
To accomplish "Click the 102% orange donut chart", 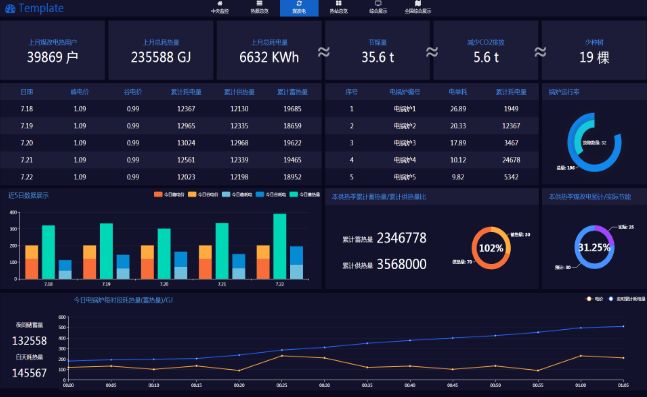I will click(491, 248).
